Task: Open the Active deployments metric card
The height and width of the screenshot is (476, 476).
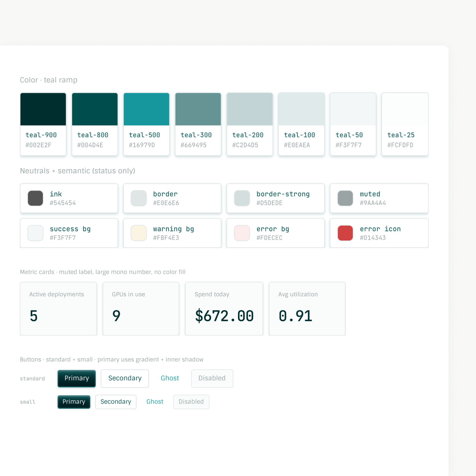Action: (x=58, y=309)
